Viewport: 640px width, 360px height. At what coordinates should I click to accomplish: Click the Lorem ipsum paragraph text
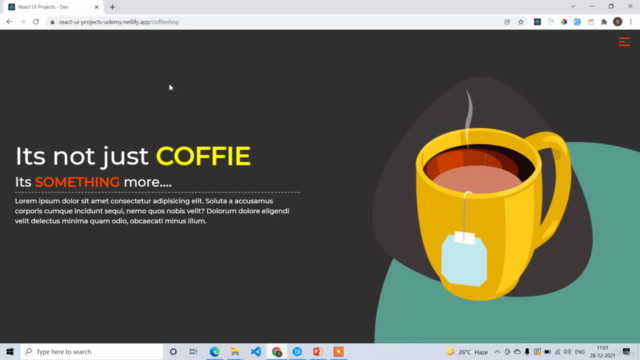pos(152,211)
